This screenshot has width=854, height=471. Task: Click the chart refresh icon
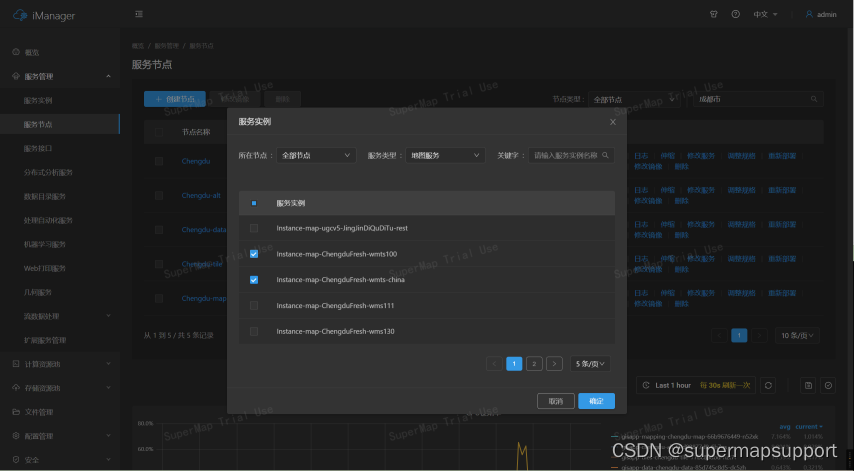pos(768,385)
